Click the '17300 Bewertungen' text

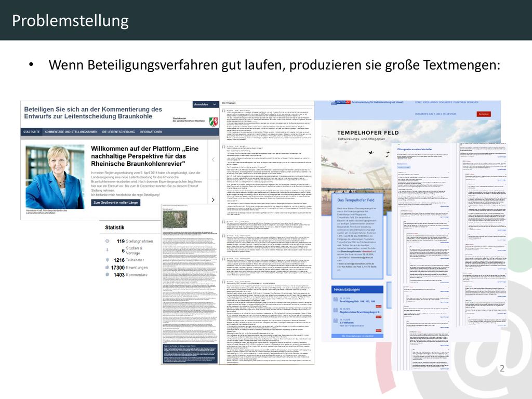click(129, 268)
